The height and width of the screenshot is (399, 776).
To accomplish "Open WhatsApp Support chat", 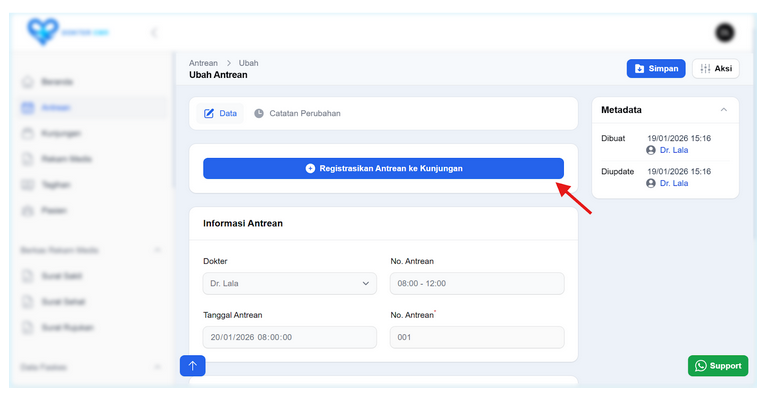I will coord(718,366).
